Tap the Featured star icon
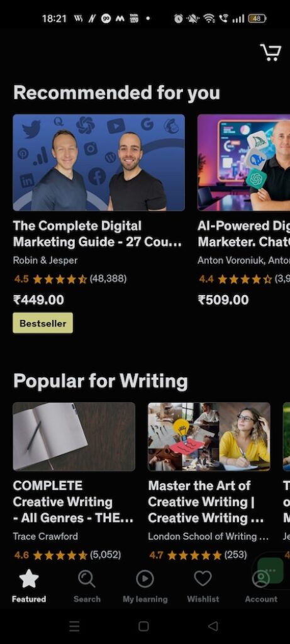The height and width of the screenshot is (644, 290). (29, 579)
